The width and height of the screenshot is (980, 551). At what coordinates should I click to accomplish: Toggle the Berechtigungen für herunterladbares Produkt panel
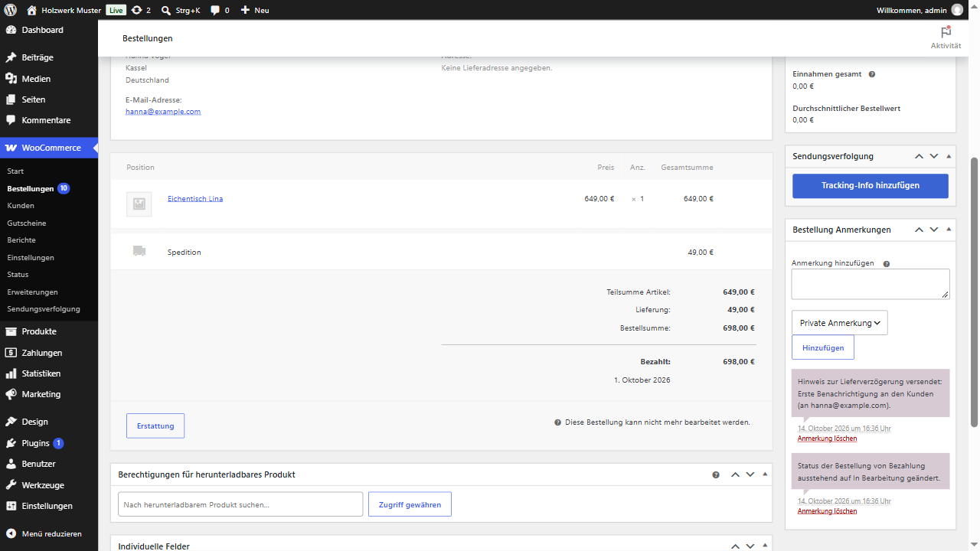point(765,474)
